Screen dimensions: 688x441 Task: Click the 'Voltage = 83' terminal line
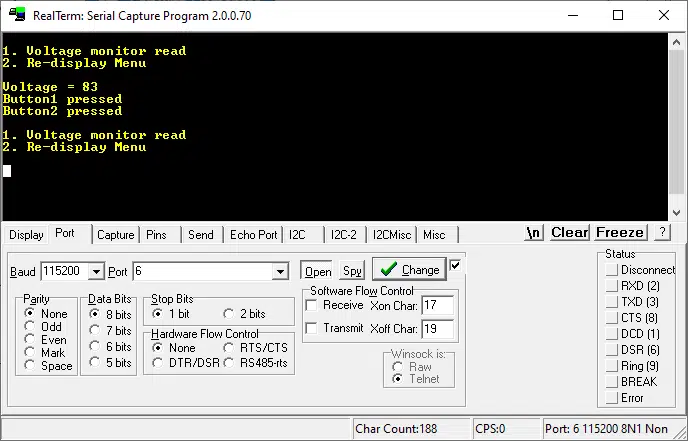[x=50, y=87]
